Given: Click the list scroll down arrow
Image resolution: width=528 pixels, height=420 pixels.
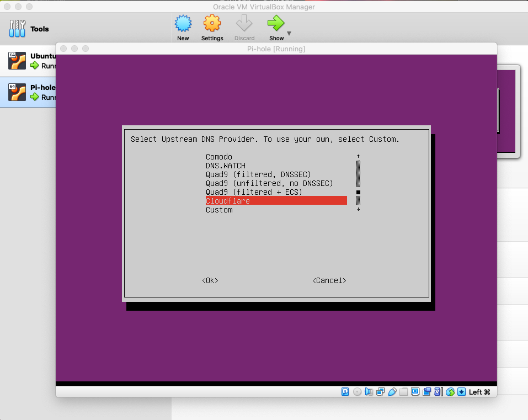Looking at the screenshot, I should coord(358,209).
